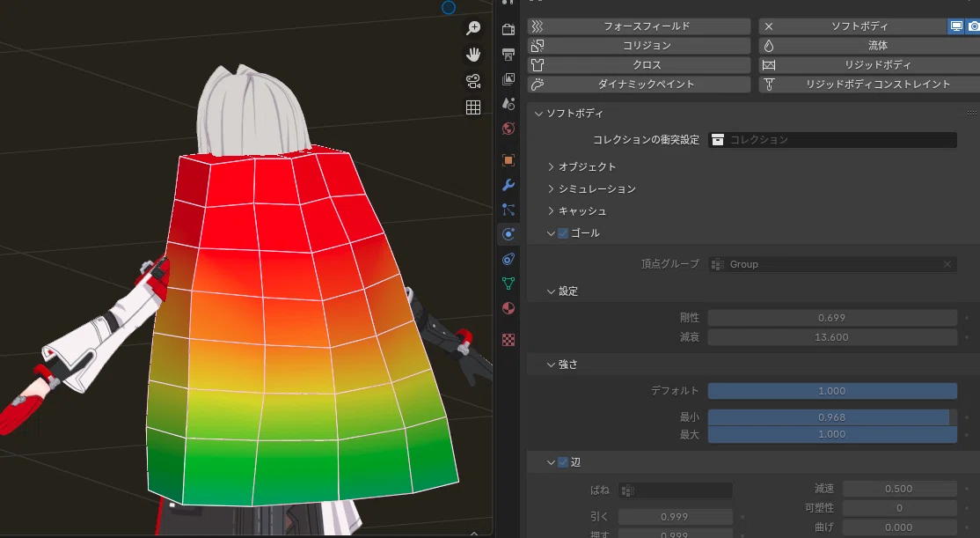980x538 pixels.
Task: Add フォースフィールド physics
Action: [x=639, y=26]
